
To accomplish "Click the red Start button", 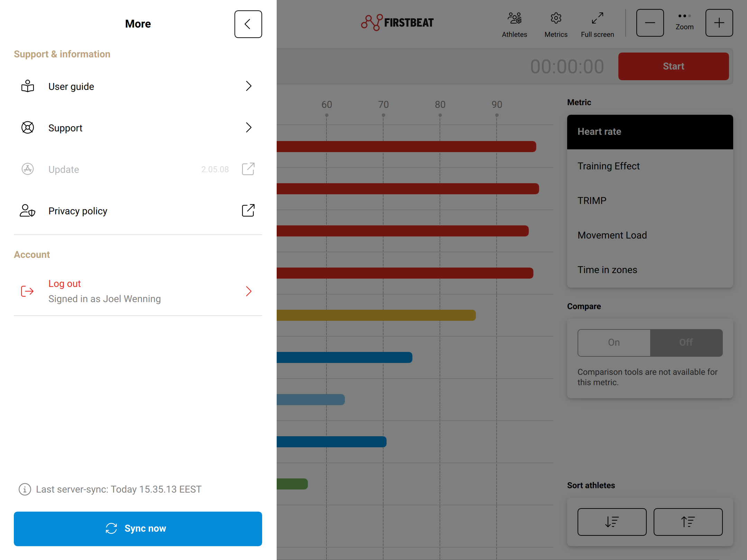I will (673, 66).
